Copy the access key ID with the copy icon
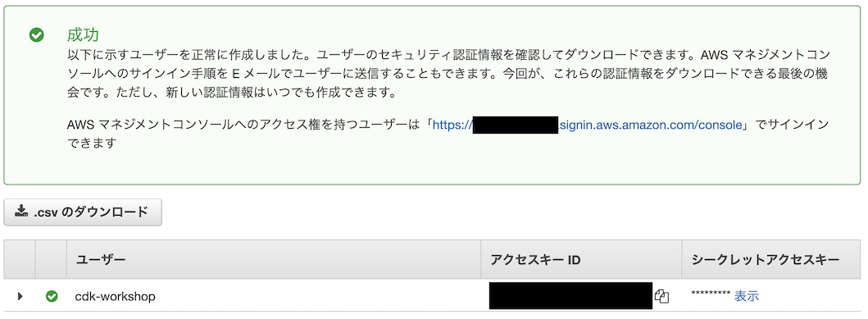 662,296
